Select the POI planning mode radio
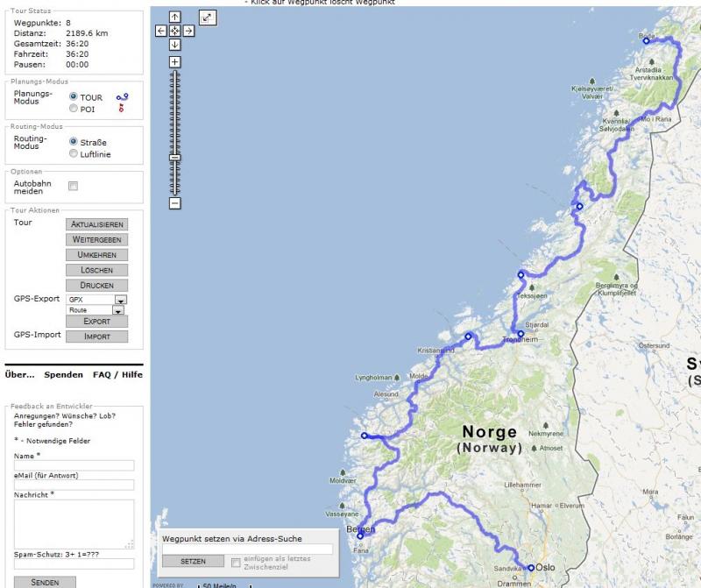This screenshot has height=588, width=701. pos(74,108)
